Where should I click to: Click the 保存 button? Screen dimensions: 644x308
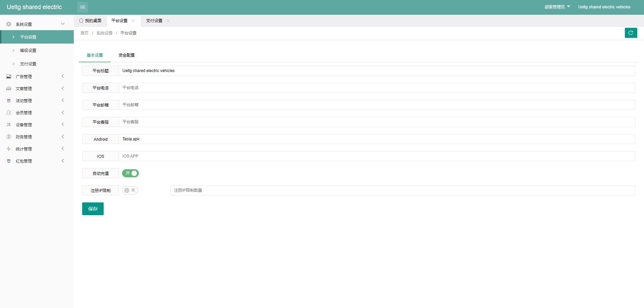(93, 209)
